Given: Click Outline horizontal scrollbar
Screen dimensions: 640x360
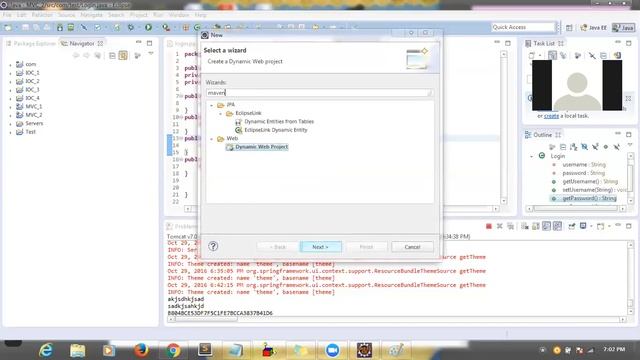Looking at the screenshot, I should click(x=577, y=209).
